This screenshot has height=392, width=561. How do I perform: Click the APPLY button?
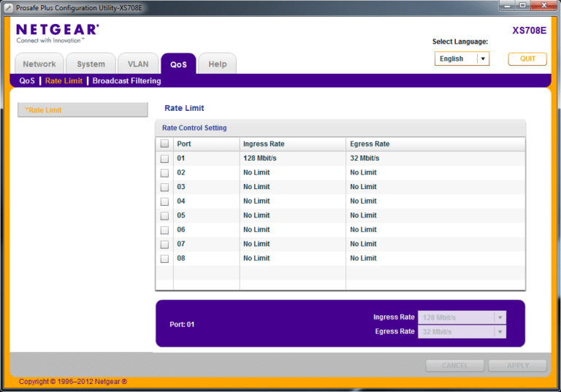518,366
